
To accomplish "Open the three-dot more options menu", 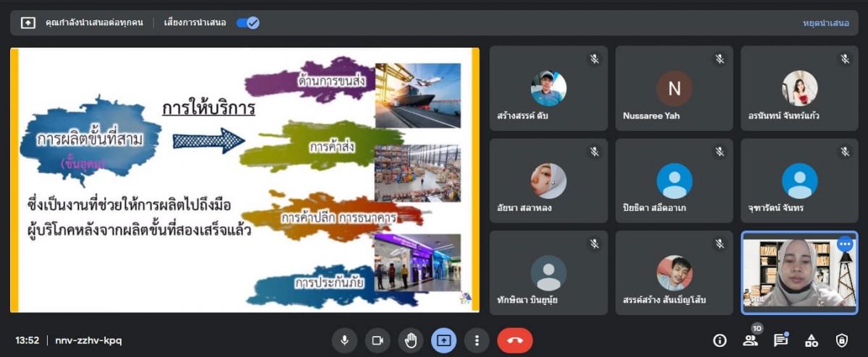I will point(476,340).
